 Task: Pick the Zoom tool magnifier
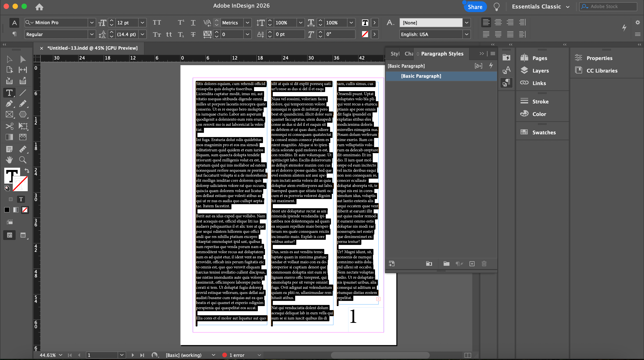click(x=23, y=160)
